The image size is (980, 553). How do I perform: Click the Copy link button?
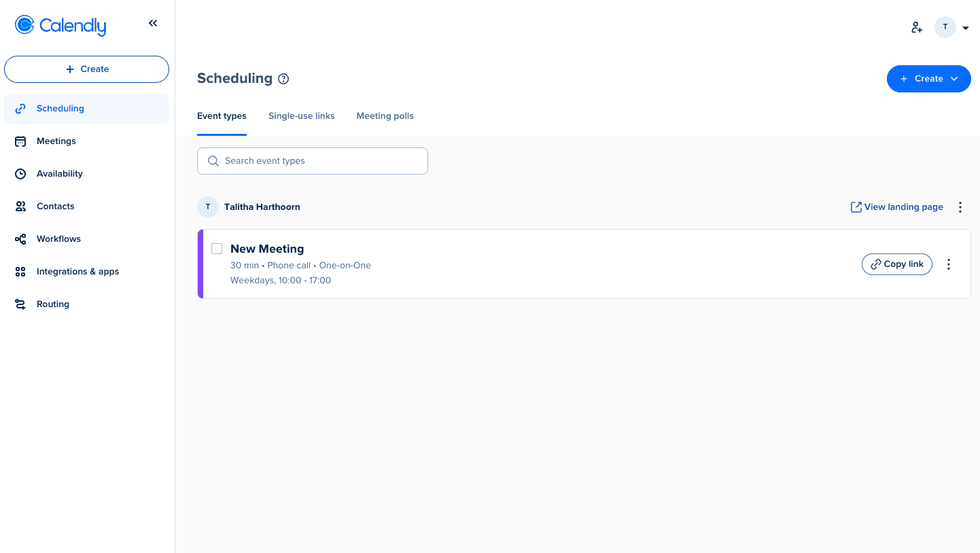(896, 264)
